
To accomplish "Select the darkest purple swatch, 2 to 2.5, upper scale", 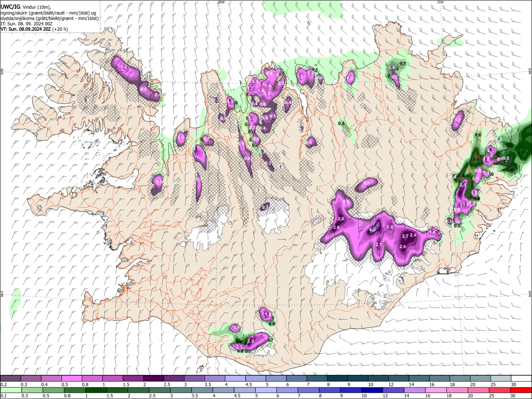I will click(153, 379).
